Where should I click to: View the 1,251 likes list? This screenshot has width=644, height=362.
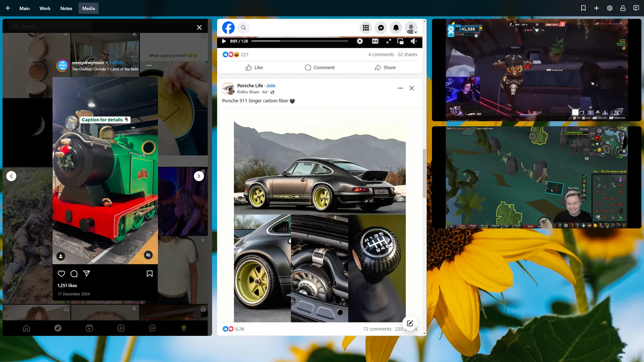coord(67,286)
